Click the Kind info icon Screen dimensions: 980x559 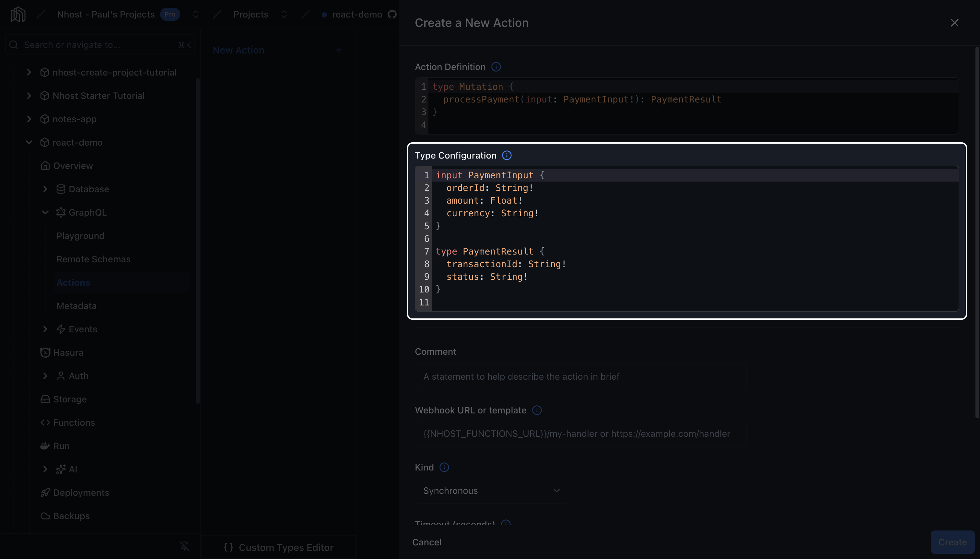444,467
